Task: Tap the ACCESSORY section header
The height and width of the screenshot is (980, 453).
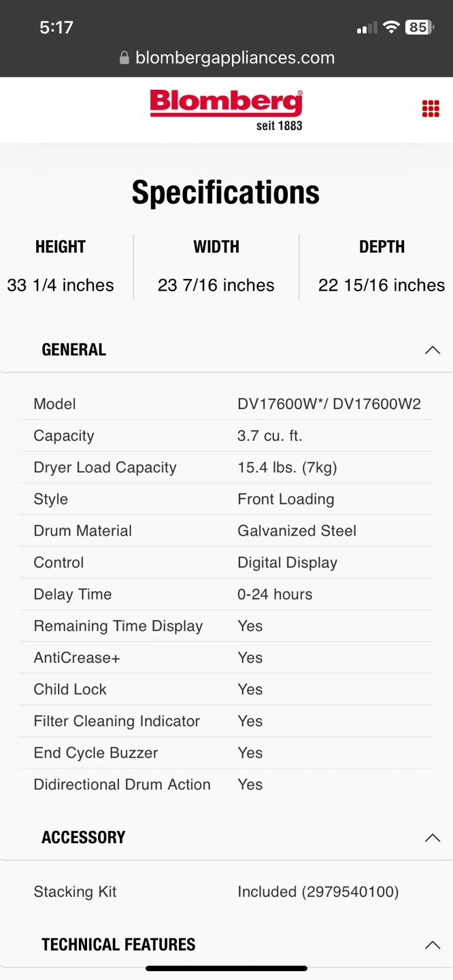Action: [227, 837]
